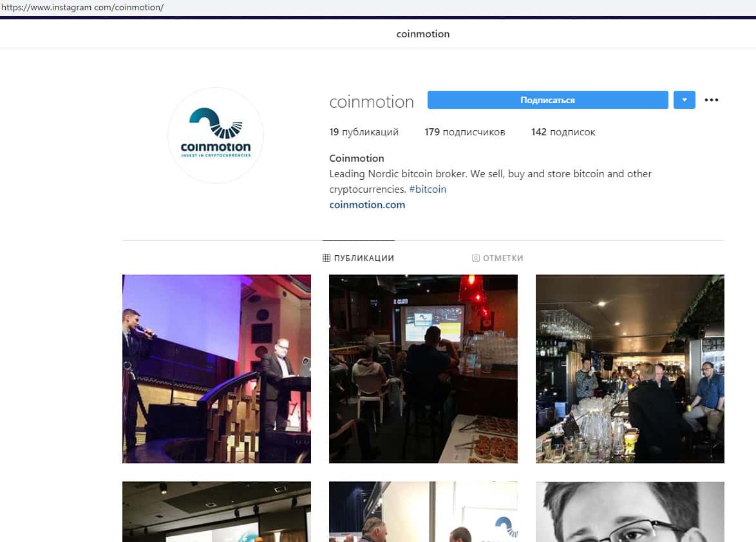Image resolution: width=756 pixels, height=542 pixels.
Task: Expand the suggested accounts dropdown arrow
Action: 684,100
